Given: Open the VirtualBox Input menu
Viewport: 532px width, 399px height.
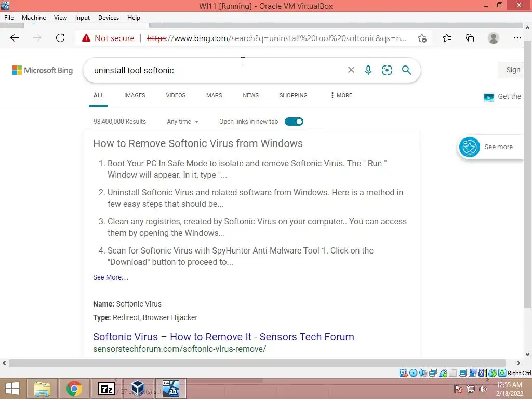Looking at the screenshot, I should point(83,18).
